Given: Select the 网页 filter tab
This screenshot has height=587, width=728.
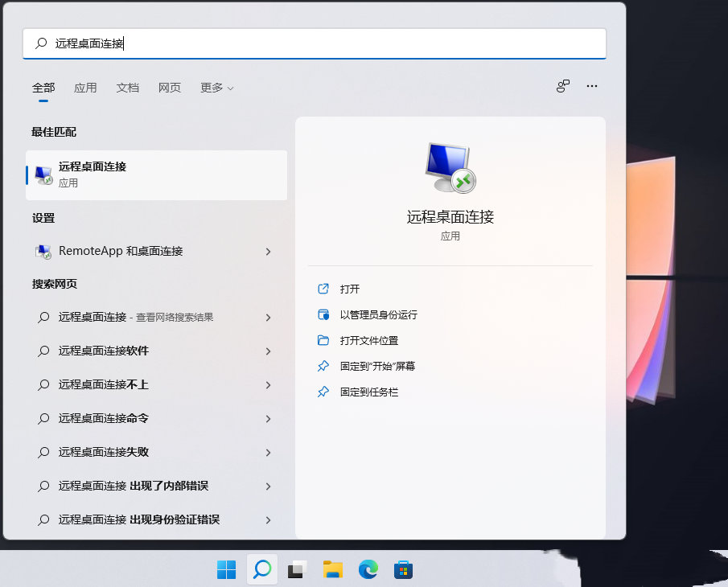Looking at the screenshot, I should [170, 88].
